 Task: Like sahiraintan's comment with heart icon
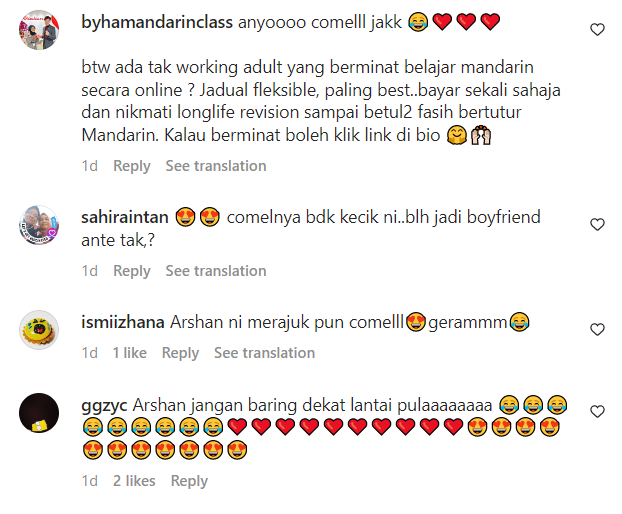pyautogui.click(x=597, y=224)
